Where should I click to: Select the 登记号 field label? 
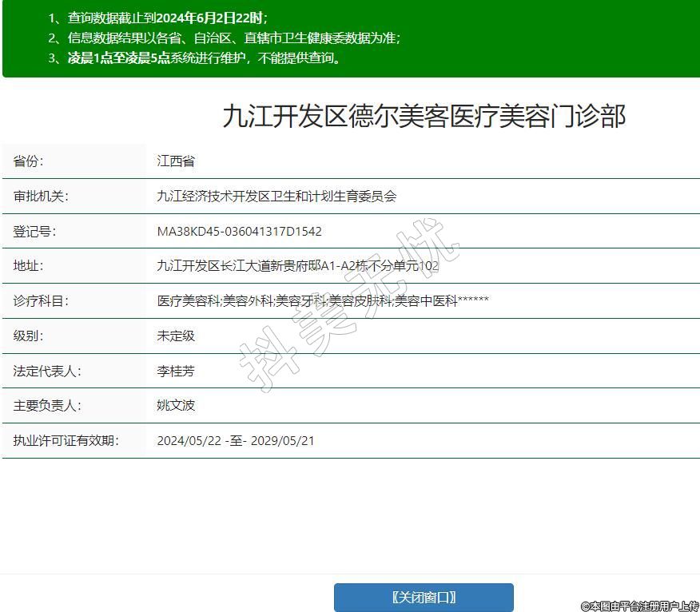34,232
